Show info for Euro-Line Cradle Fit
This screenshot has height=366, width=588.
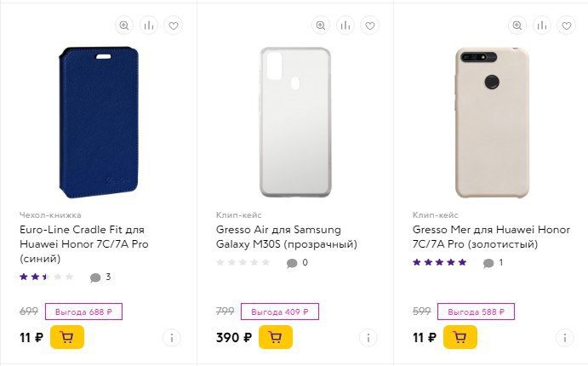point(172,338)
